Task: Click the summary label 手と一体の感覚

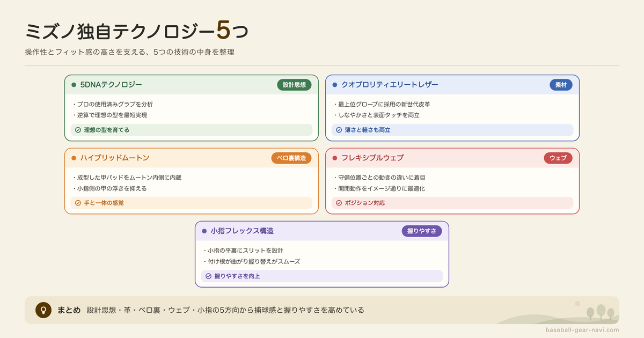Action: pos(104,203)
